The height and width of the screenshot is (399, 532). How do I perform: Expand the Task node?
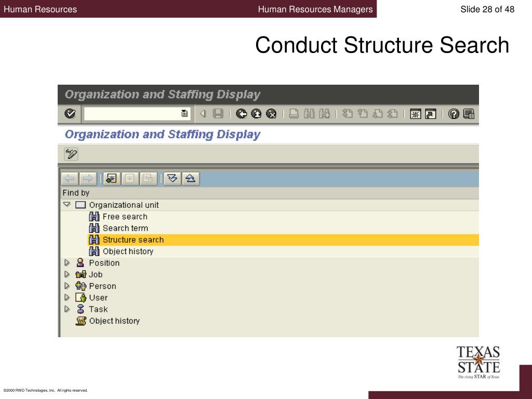click(x=67, y=309)
